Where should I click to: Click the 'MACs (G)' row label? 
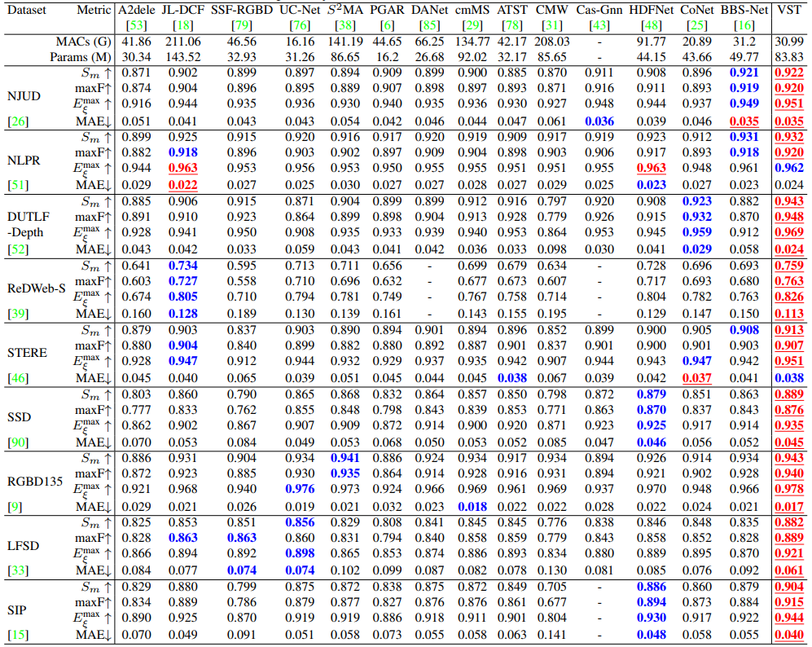click(x=83, y=42)
